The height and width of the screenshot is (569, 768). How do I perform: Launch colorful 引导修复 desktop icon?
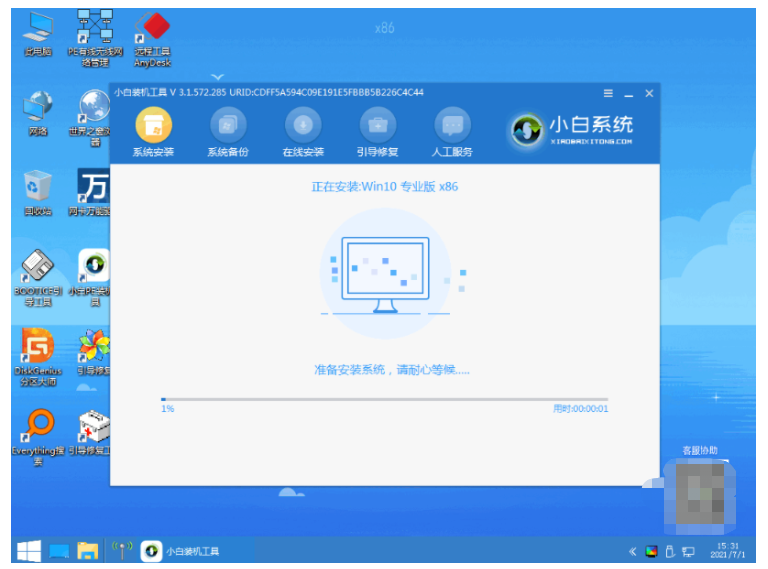click(94, 353)
